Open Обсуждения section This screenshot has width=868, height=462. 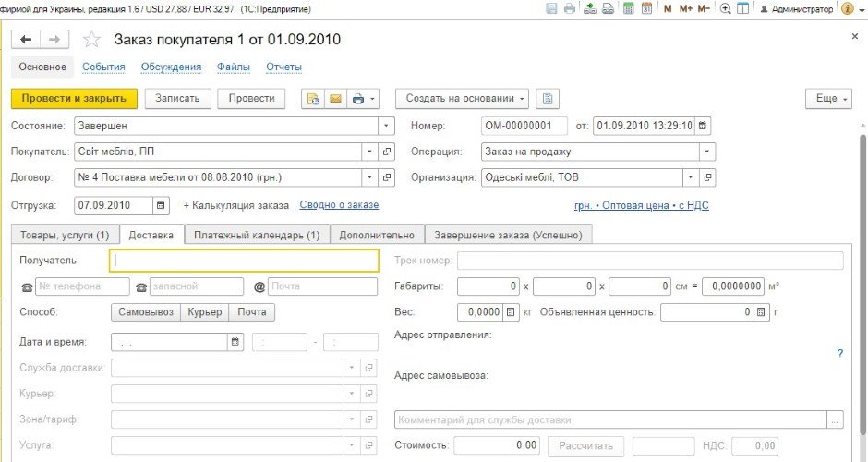(x=171, y=67)
